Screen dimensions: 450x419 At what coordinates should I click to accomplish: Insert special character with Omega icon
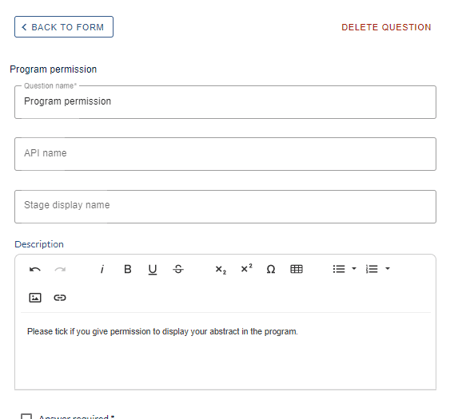coord(271,269)
